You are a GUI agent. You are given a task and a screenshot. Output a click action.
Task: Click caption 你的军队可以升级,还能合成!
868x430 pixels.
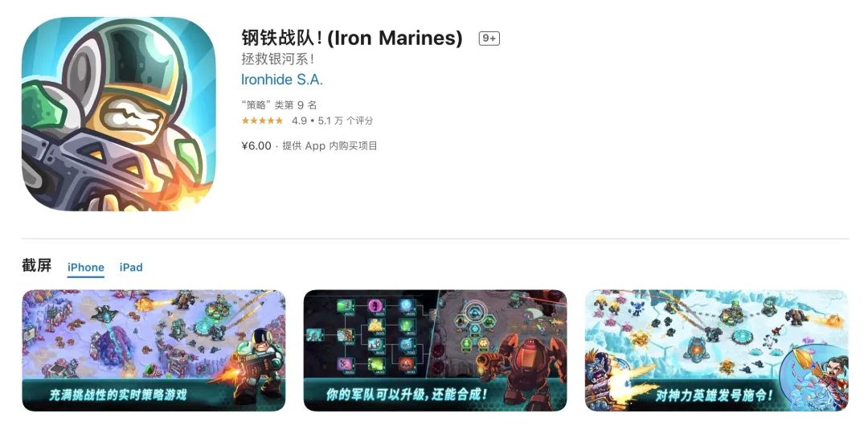[407, 395]
